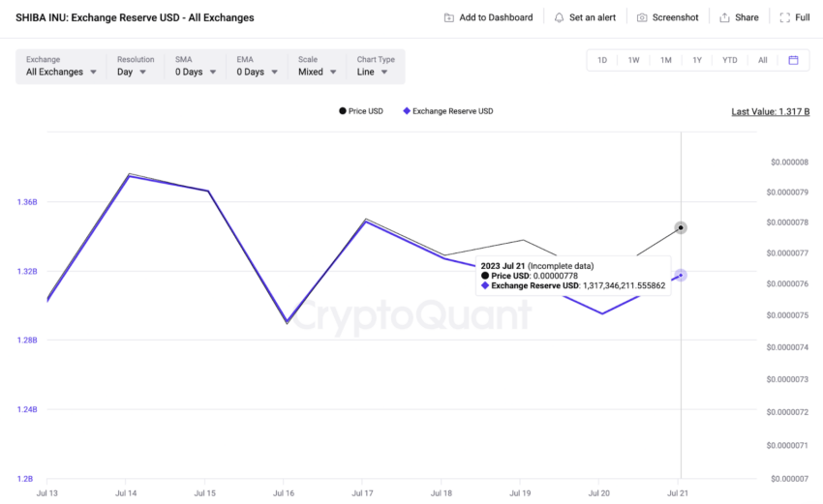Click the Full screen expand icon
The image size is (823, 504).
(x=784, y=17)
